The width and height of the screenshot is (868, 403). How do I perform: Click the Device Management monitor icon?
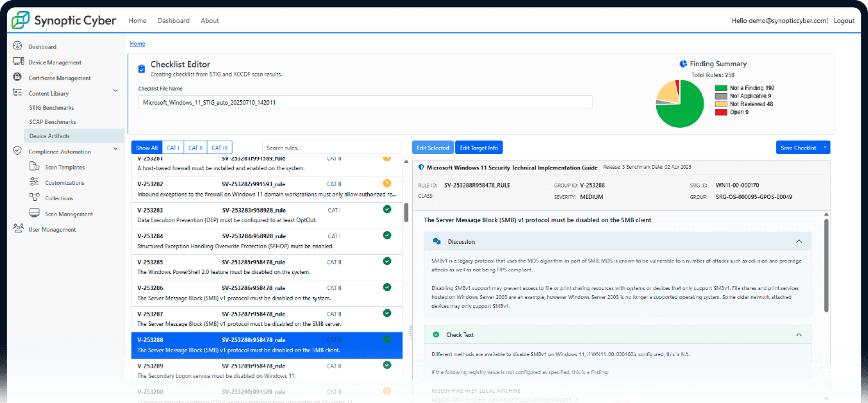[x=18, y=62]
